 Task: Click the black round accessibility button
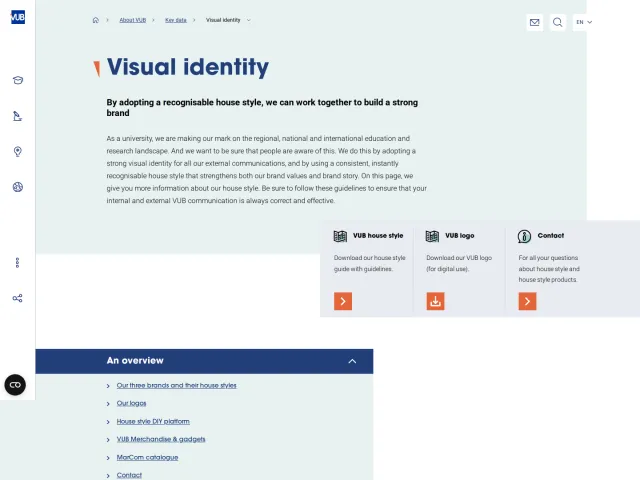pos(15,384)
